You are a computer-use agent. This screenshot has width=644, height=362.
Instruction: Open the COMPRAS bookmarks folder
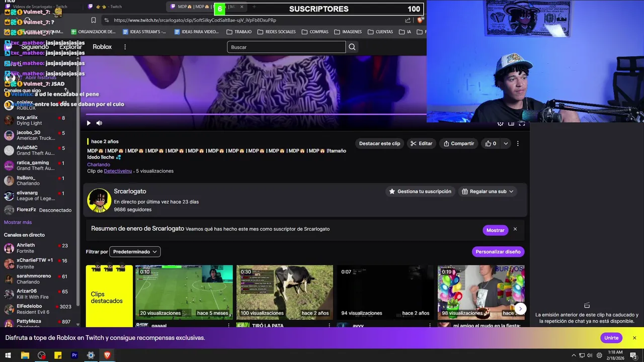point(315,32)
